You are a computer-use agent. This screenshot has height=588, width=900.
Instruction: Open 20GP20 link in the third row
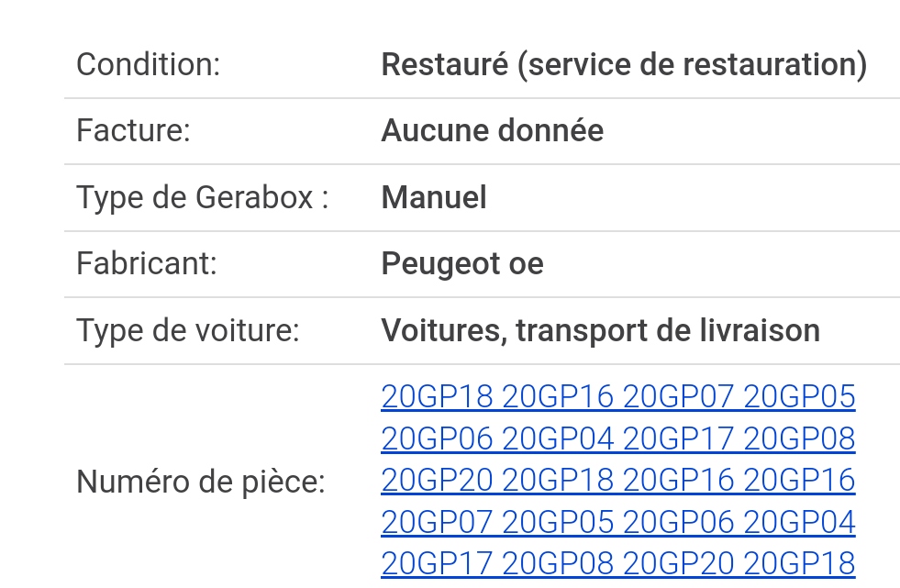pos(437,480)
